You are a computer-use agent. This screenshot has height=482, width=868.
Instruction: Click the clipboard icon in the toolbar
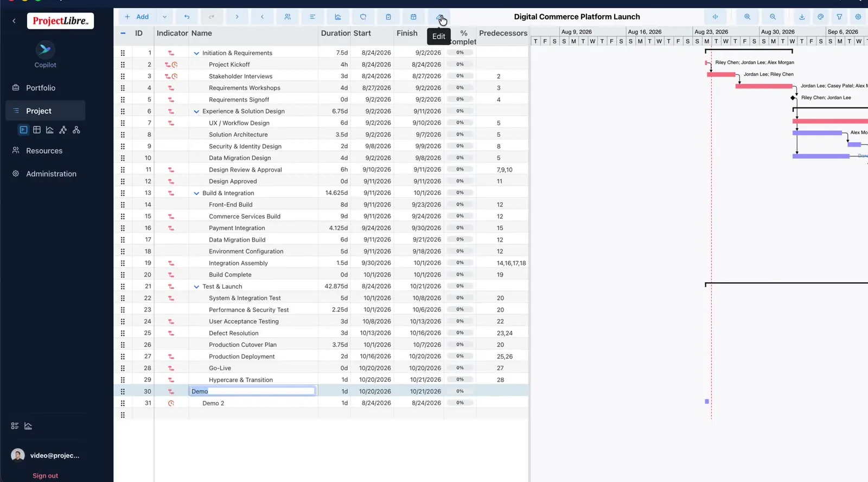(388, 17)
